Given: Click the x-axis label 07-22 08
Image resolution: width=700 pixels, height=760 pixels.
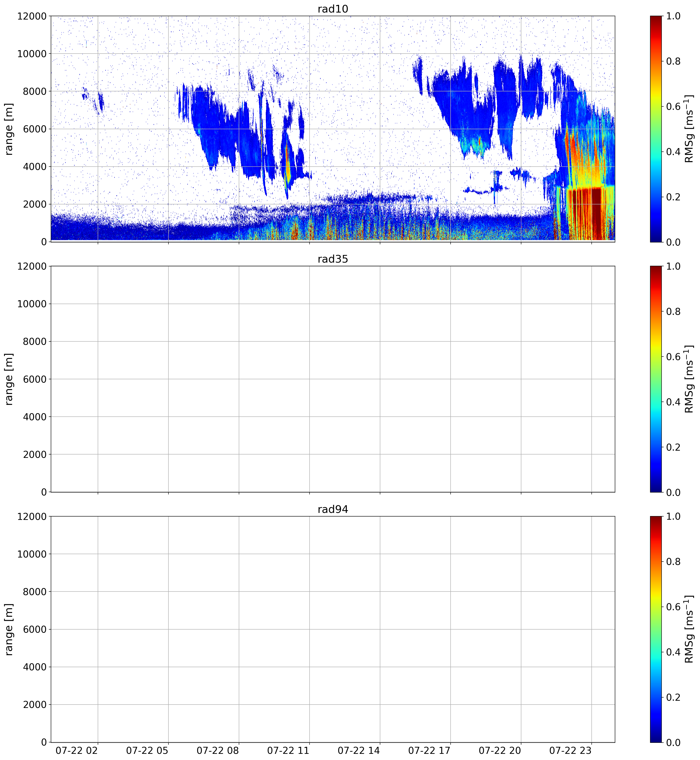Looking at the screenshot, I should pyautogui.click(x=217, y=750).
